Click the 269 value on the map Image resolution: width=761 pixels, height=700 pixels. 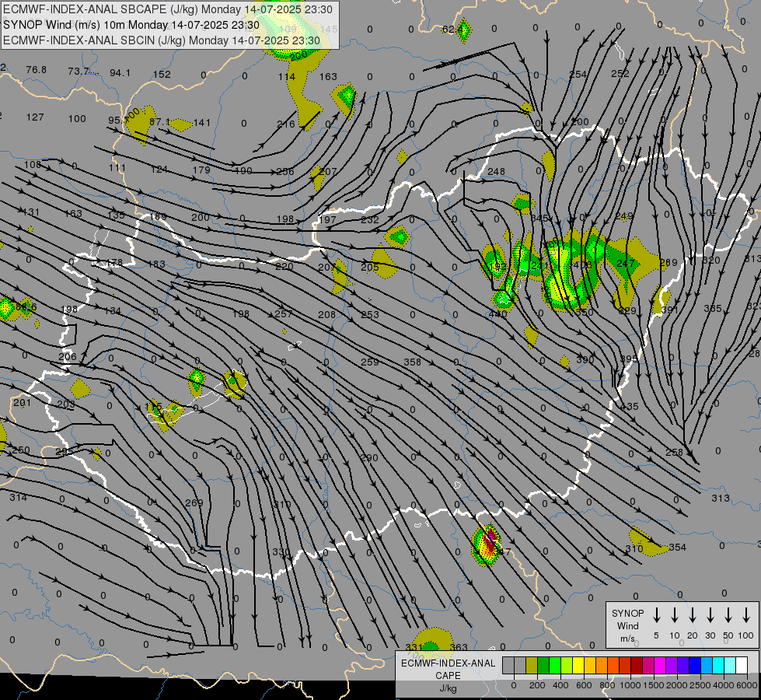tap(194, 502)
